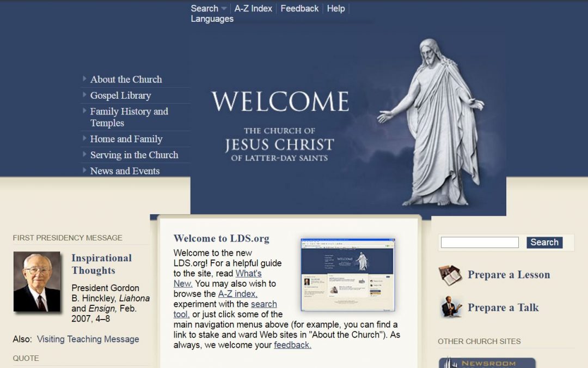Open the Gospel Library menu

120,95
